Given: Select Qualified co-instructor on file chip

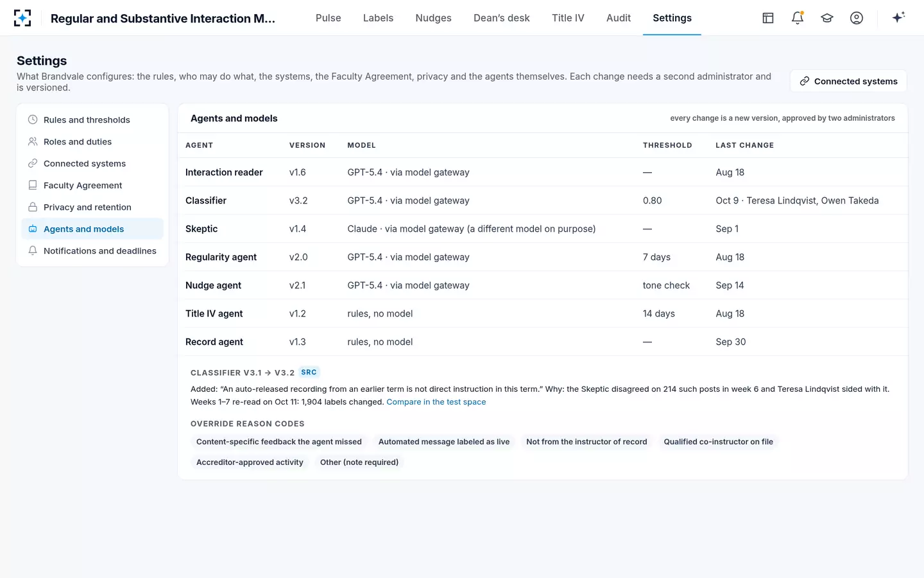Looking at the screenshot, I should point(718,442).
